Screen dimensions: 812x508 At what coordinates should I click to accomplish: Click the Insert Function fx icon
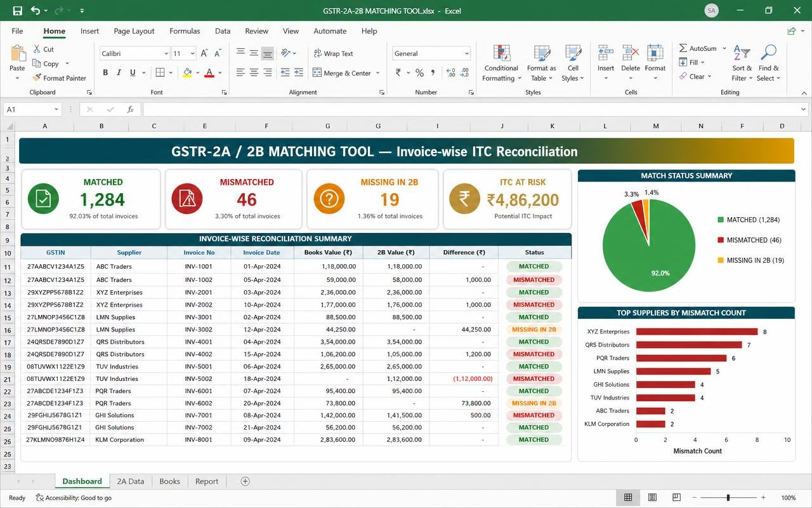coord(130,109)
